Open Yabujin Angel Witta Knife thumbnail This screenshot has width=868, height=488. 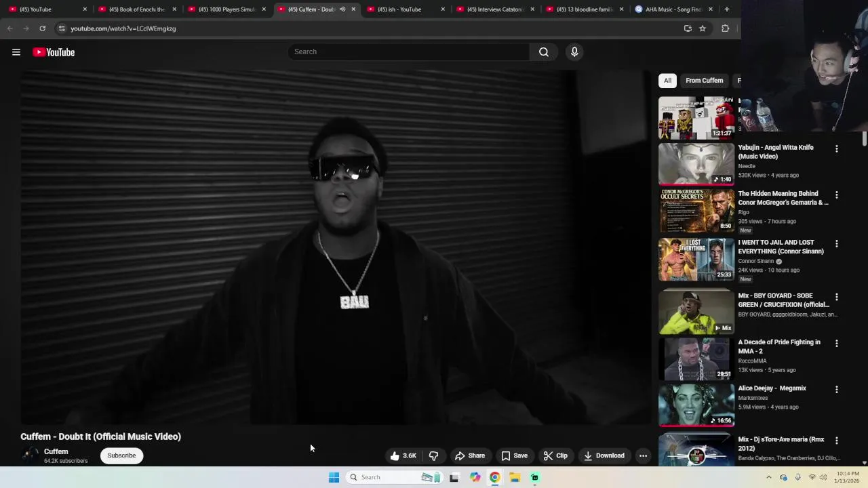[696, 163]
